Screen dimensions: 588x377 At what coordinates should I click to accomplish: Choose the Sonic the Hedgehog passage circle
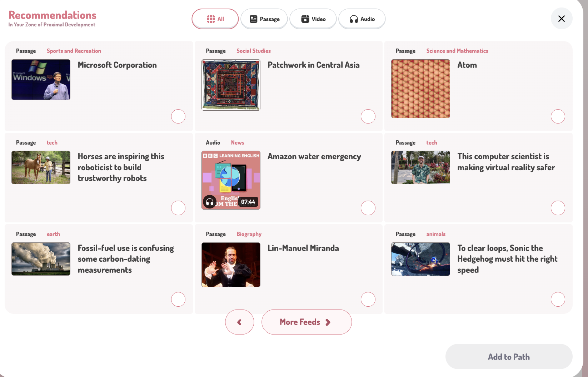558,300
